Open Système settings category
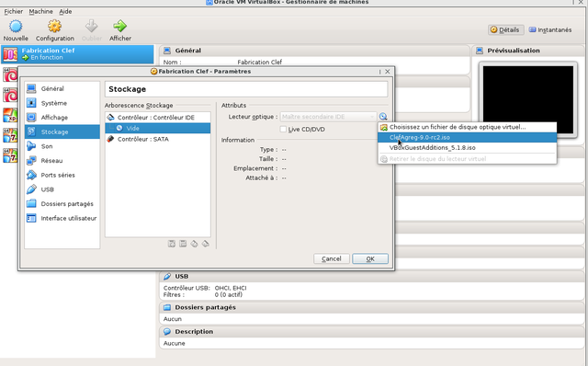This screenshot has height=366, width=588. pos(62,103)
